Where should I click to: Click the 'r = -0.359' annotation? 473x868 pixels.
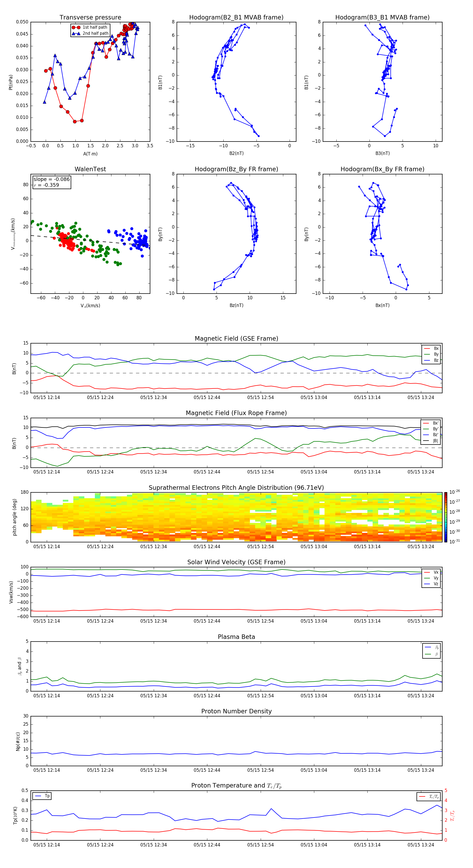click(x=47, y=185)
